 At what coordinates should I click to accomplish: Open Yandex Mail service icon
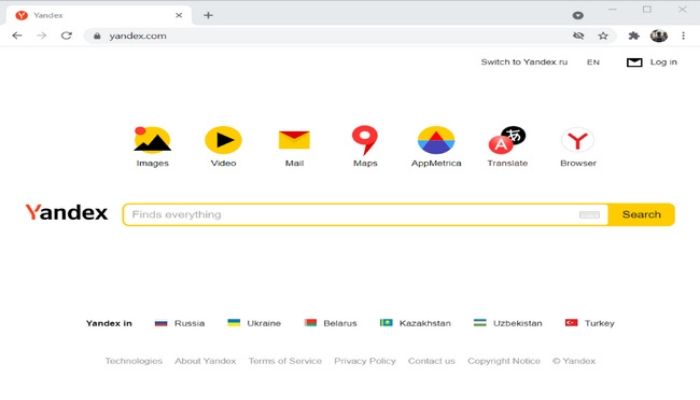pos(294,140)
